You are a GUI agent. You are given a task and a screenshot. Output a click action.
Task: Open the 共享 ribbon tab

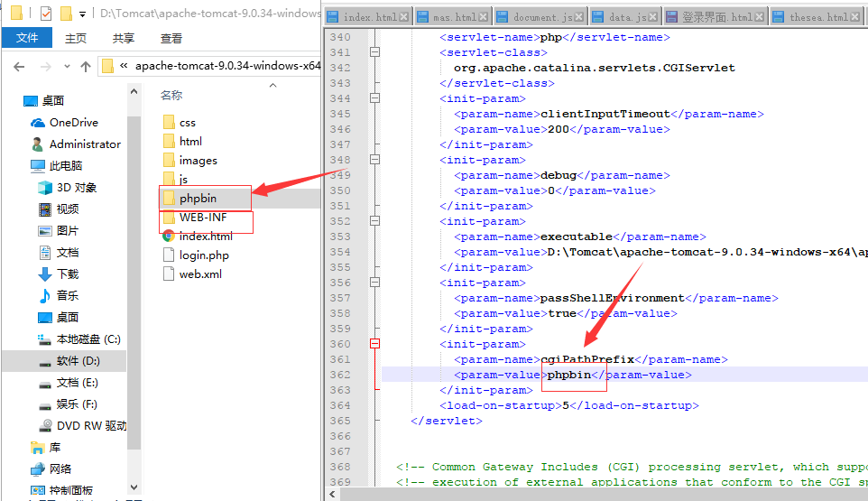click(x=123, y=38)
